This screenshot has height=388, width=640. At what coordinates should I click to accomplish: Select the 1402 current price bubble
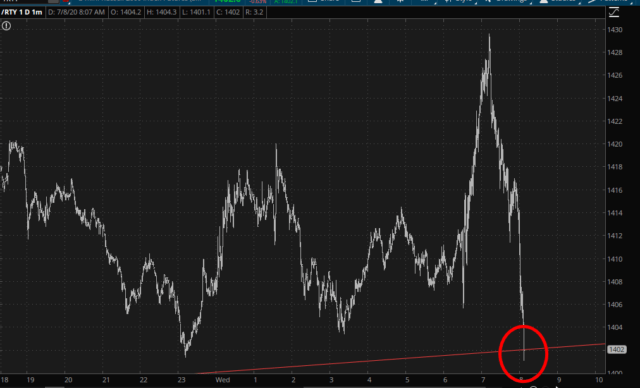(x=616, y=350)
